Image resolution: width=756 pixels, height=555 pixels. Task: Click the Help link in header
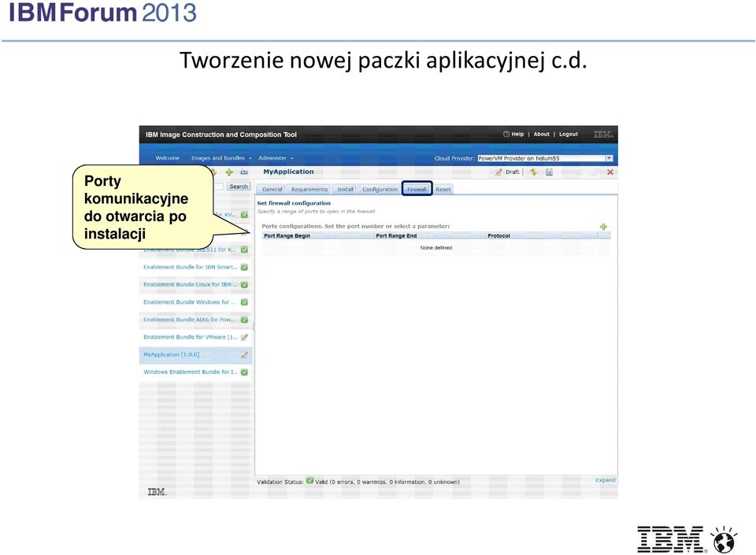(x=517, y=135)
